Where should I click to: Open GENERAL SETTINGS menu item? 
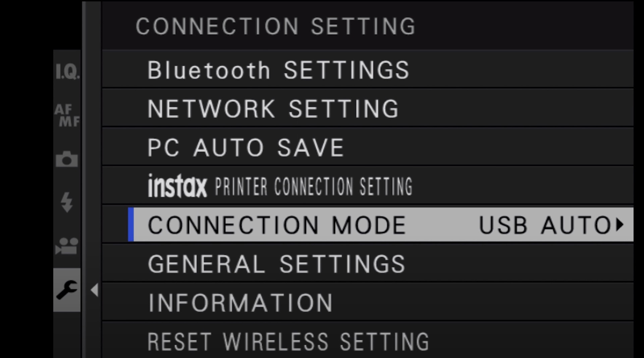tap(277, 264)
